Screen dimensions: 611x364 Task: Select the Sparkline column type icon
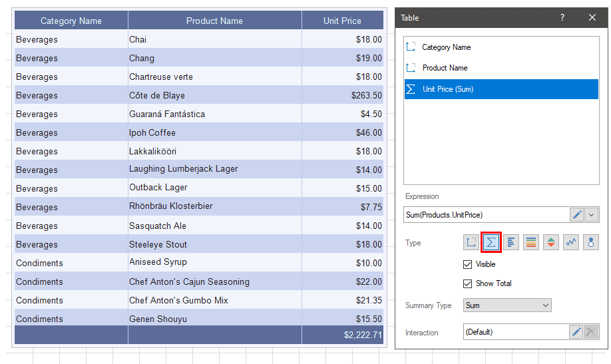click(571, 243)
